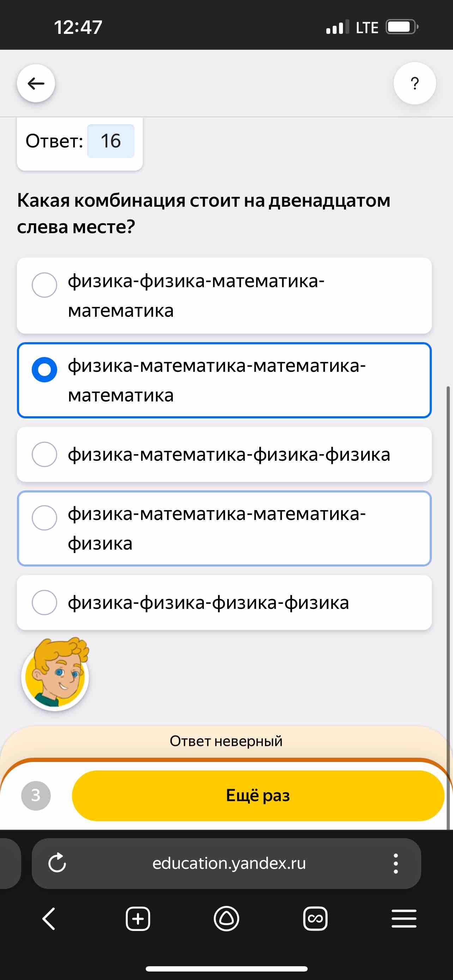
Task: Select физика-математика-математика-физика radio button
Action: click(44, 518)
